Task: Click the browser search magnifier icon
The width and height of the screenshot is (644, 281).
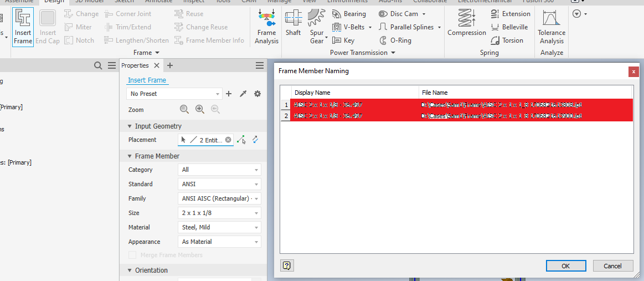Action: click(98, 65)
